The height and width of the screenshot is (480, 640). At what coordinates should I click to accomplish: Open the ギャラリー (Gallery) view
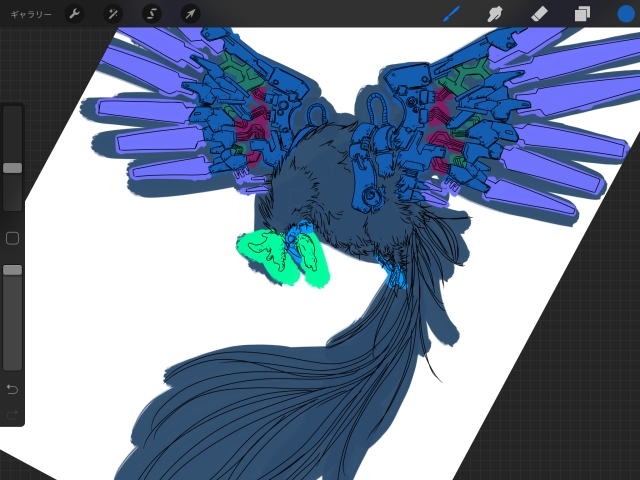[x=30, y=14]
